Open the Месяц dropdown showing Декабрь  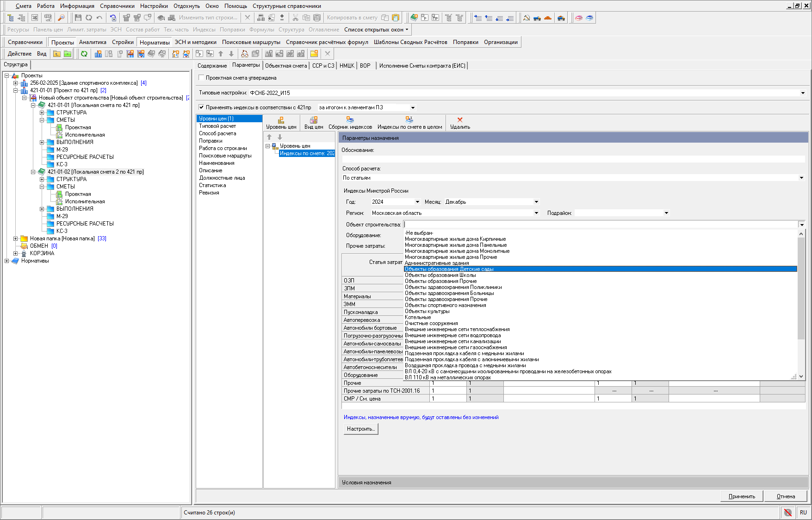click(x=536, y=202)
